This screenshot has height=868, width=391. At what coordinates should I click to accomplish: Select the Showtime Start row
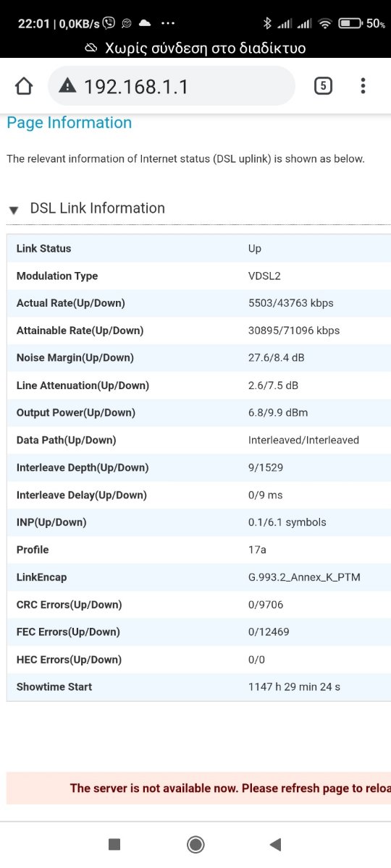pyautogui.click(x=198, y=686)
